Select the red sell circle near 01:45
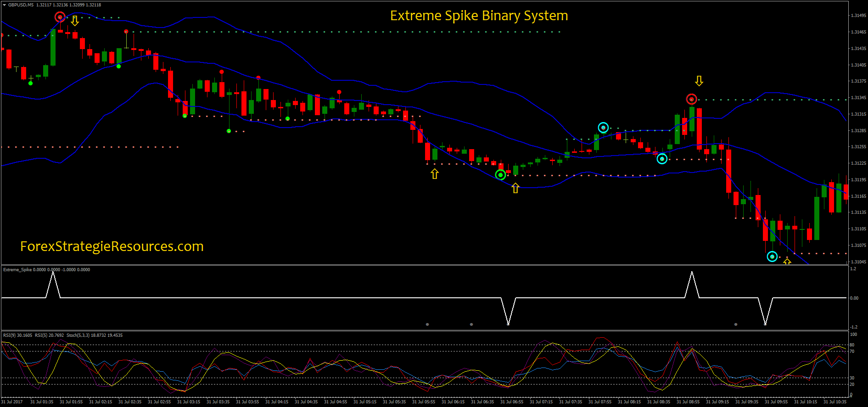This screenshot has height=407, width=868. [x=60, y=17]
